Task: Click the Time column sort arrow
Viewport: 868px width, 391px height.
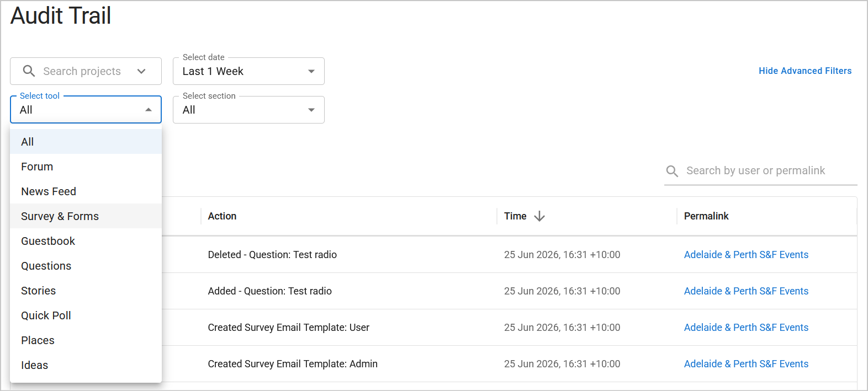Action: (539, 216)
